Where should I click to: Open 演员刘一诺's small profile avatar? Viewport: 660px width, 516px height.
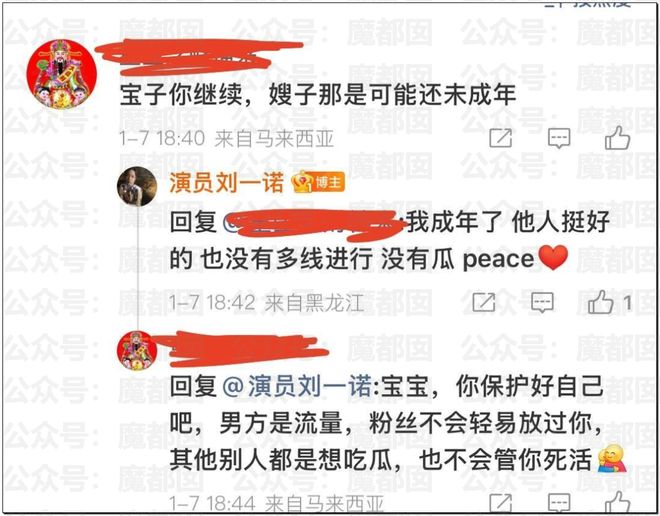[137, 186]
